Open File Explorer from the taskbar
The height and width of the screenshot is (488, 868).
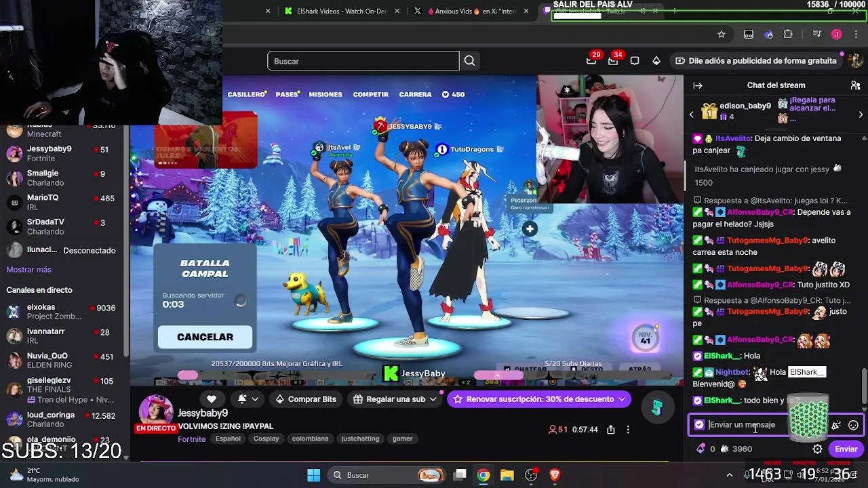tap(507, 475)
